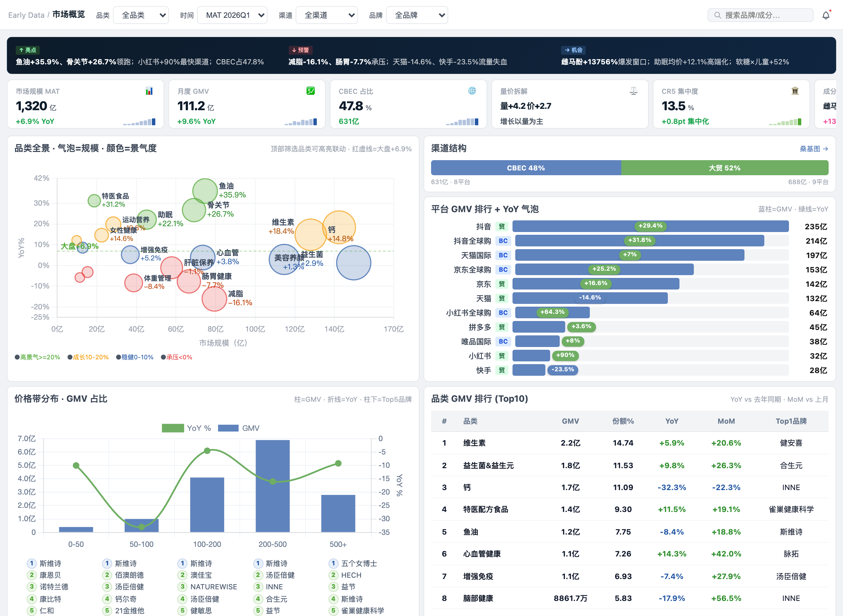The height and width of the screenshot is (616, 843).
Task: Click the BC badge next to 天猫国际
Action: pyautogui.click(x=503, y=255)
